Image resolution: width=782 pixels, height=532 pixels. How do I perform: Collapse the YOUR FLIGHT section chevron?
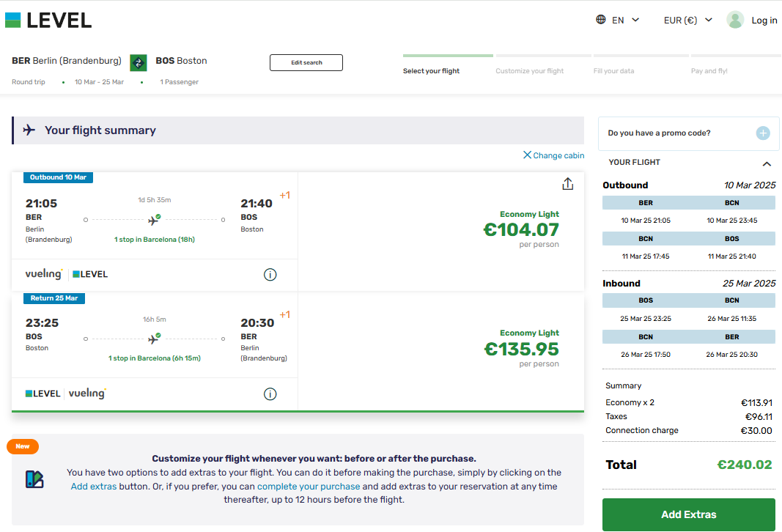coord(767,163)
